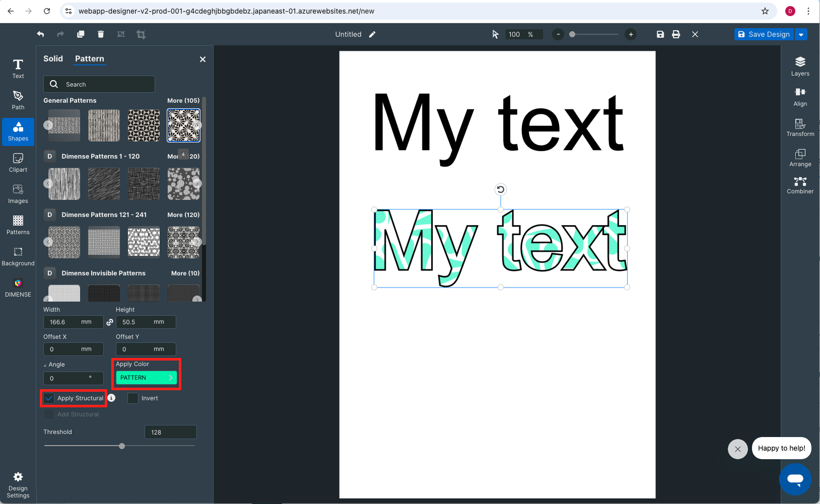Click the redo arrow in toolbar
Image resolution: width=820 pixels, height=504 pixels.
60,34
